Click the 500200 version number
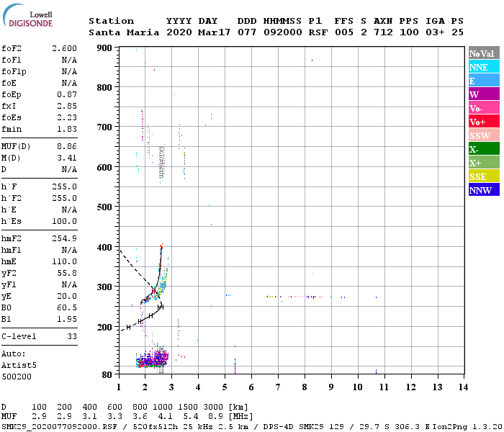The height and width of the screenshot is (432, 504). click(17, 377)
